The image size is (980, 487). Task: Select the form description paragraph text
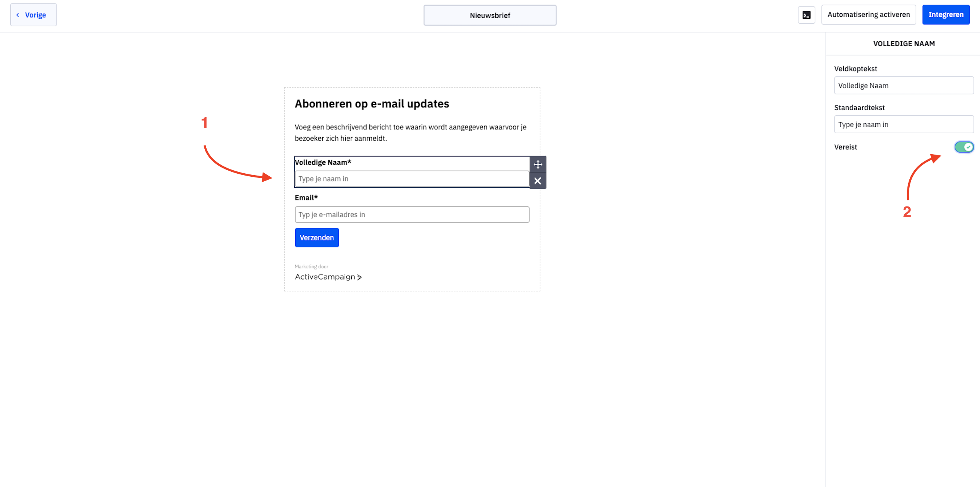[x=411, y=132]
